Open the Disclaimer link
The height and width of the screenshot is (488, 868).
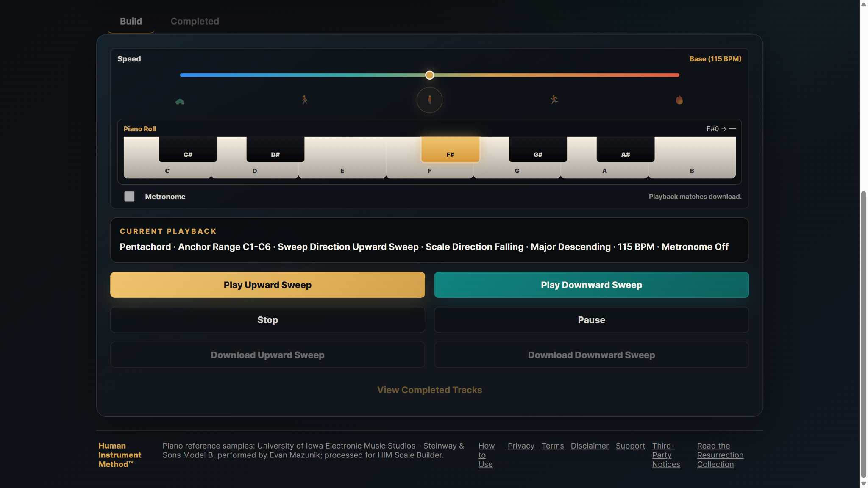click(x=590, y=446)
